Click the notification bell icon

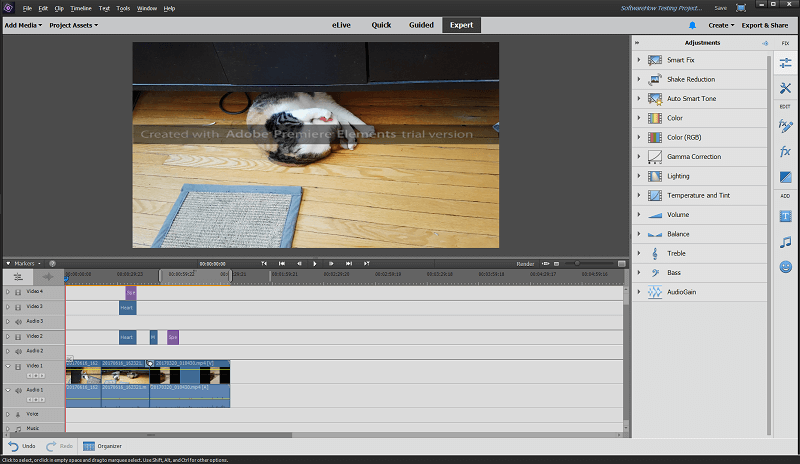pyautogui.click(x=692, y=25)
